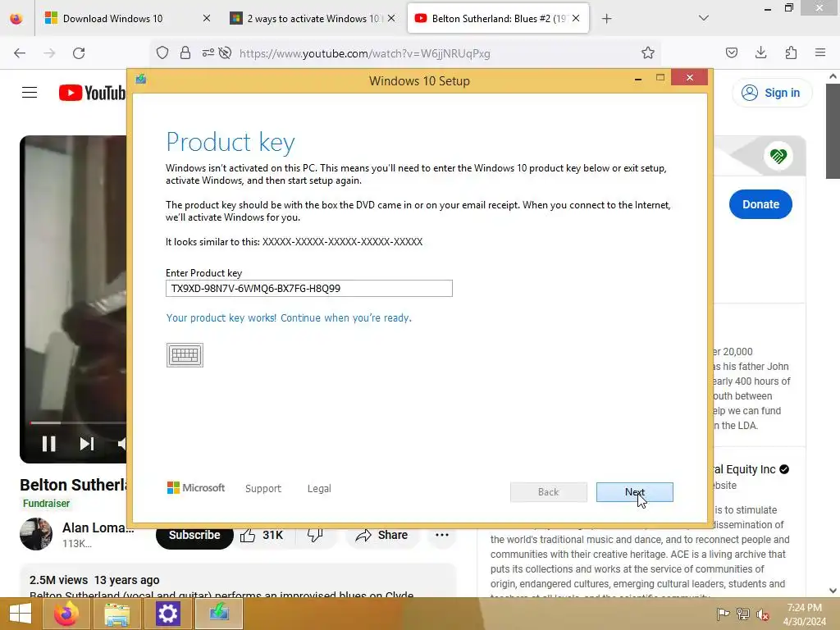This screenshot has height=630, width=840.
Task: Close the 2 ways to activate tab
Action: 391,18
